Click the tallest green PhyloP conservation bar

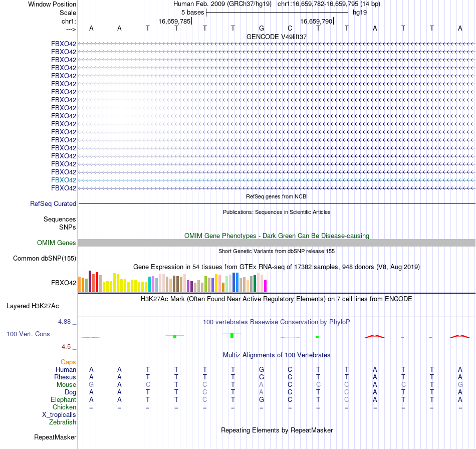click(x=232, y=335)
